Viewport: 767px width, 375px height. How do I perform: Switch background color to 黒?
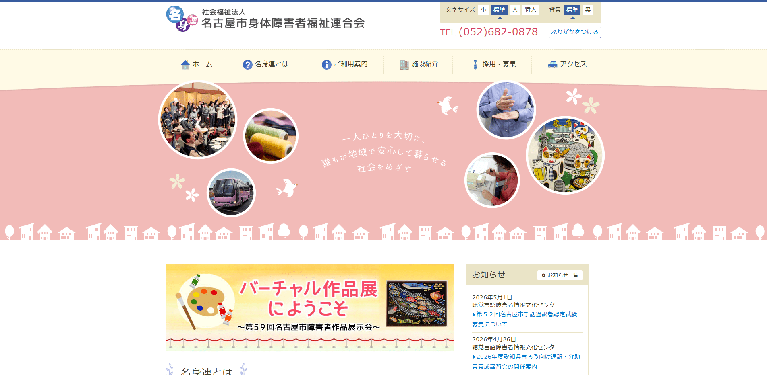pos(587,10)
